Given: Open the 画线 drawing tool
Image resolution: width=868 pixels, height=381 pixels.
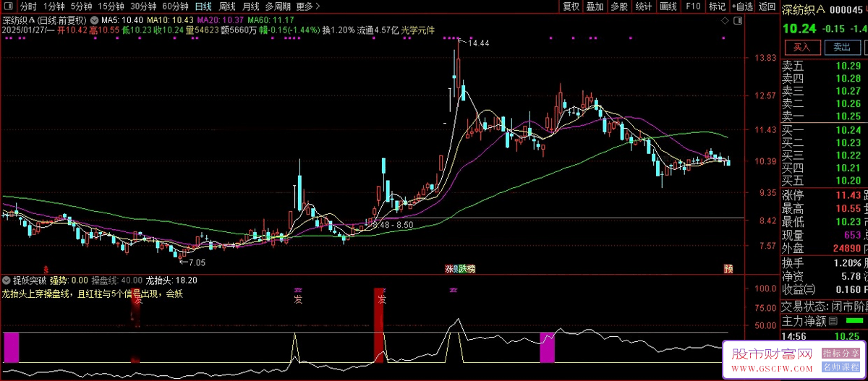Looking at the screenshot, I should pyautogui.click(x=668, y=7).
